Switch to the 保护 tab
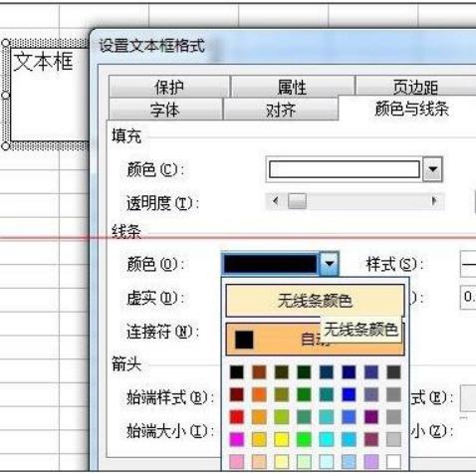 pyautogui.click(x=169, y=87)
